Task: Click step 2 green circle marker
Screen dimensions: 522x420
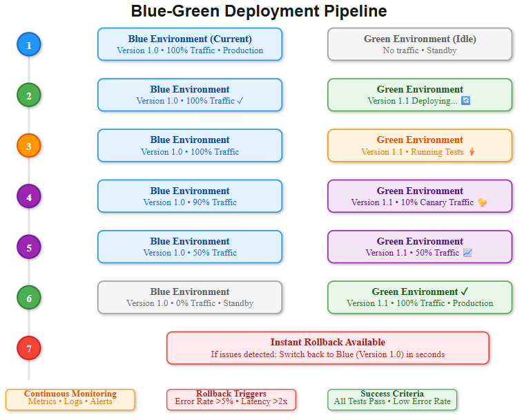Action: click(x=29, y=95)
